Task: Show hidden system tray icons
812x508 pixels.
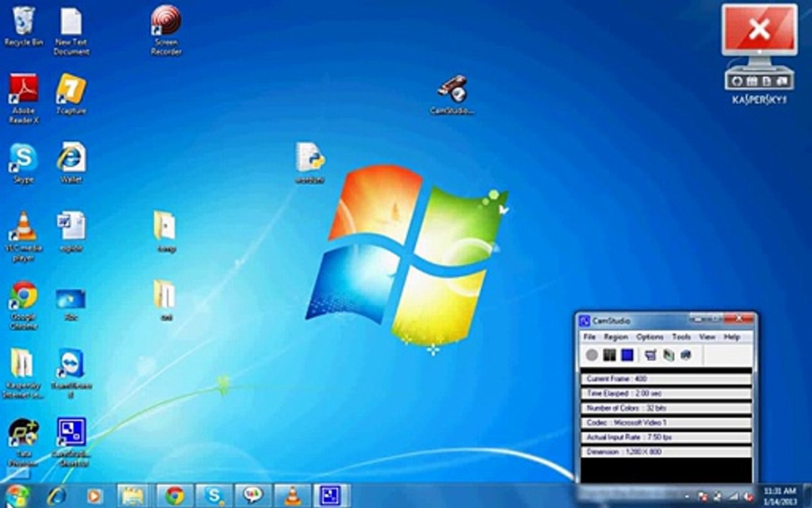Action: tap(688, 496)
